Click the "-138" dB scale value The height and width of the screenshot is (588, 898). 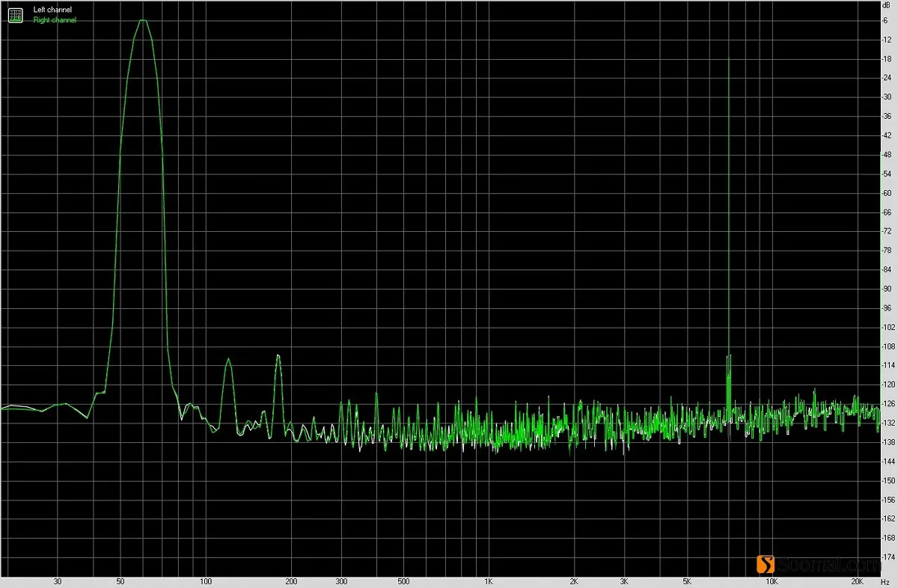point(888,442)
